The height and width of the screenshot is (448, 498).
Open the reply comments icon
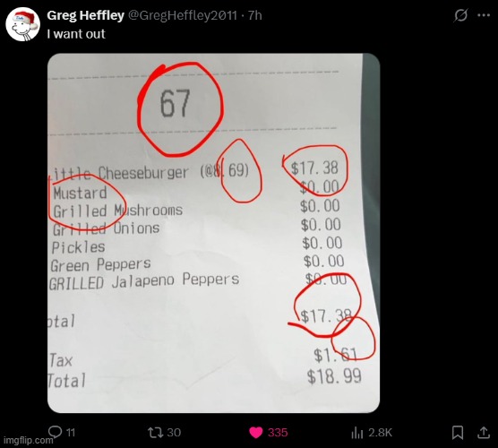(55, 432)
